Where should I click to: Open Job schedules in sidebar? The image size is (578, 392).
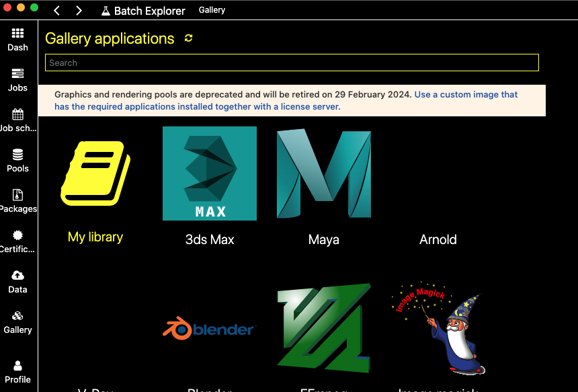click(17, 120)
